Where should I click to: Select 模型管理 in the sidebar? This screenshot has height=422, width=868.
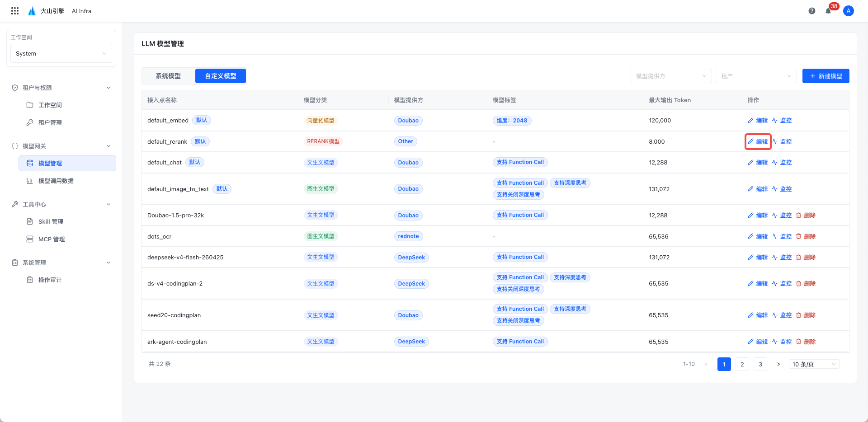[x=67, y=163]
